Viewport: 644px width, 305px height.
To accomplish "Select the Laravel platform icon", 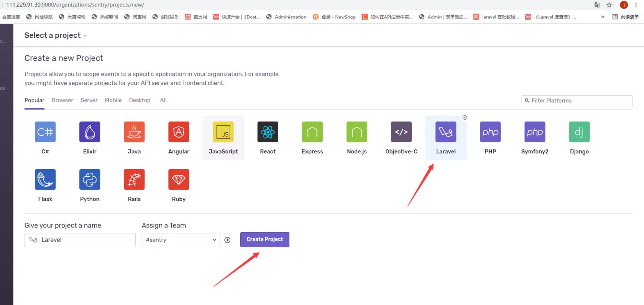I will coord(446,132).
